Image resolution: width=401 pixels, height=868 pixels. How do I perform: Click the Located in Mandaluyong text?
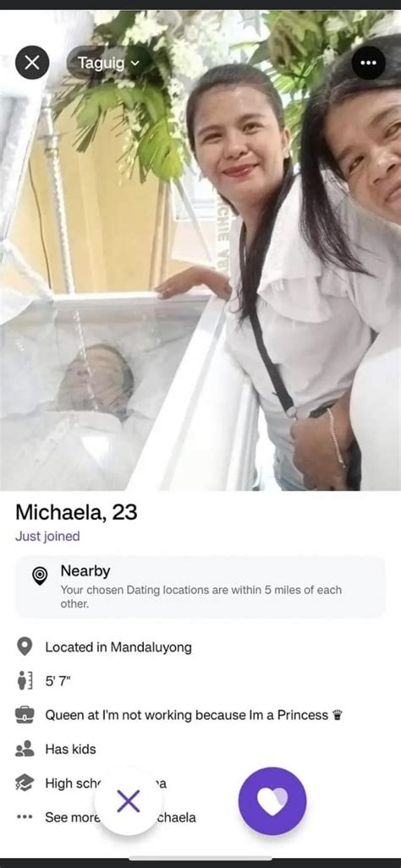click(118, 647)
